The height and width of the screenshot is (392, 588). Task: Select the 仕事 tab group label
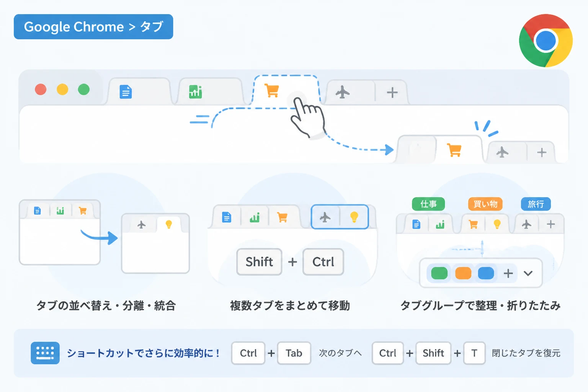click(x=428, y=204)
